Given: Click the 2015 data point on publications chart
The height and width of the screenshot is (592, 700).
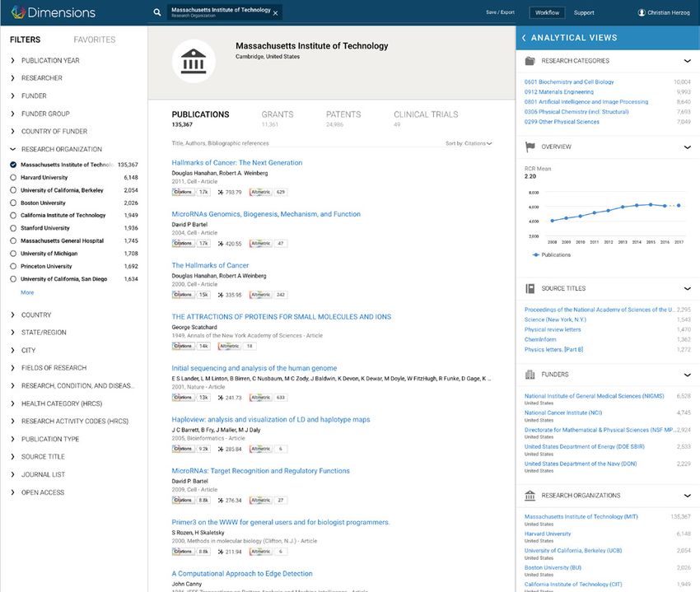Looking at the screenshot, I should coord(651,204).
